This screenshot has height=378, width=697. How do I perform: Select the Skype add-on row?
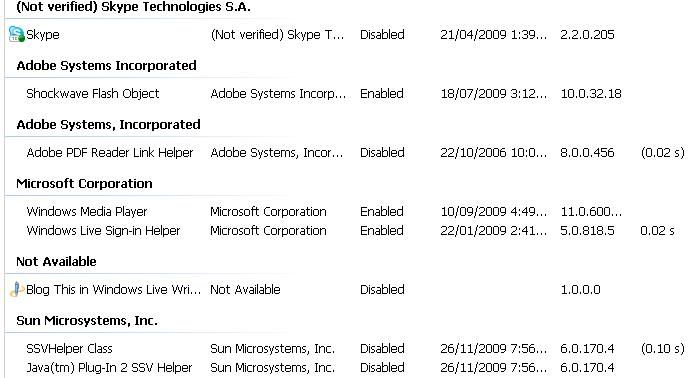[347, 34]
